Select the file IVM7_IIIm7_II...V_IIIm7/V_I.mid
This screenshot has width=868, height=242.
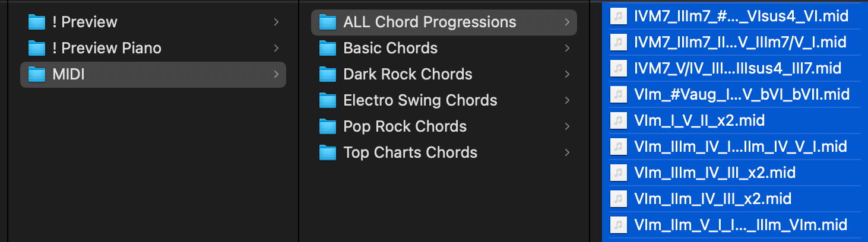click(x=740, y=43)
